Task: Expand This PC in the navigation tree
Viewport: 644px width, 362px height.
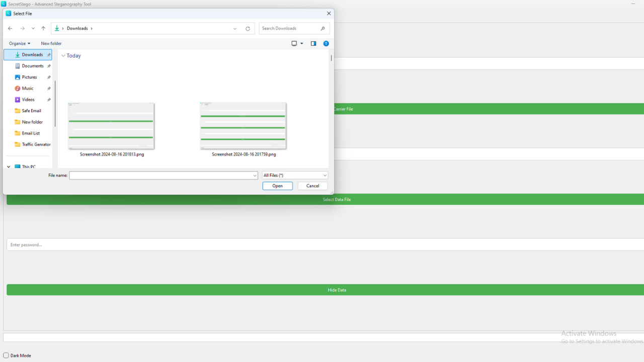Action: click(x=8, y=166)
